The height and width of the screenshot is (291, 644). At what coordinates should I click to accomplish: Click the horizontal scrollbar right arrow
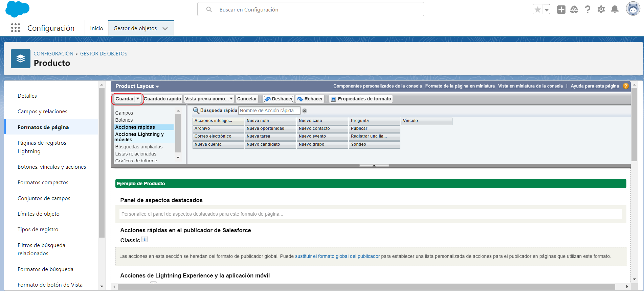point(627,287)
